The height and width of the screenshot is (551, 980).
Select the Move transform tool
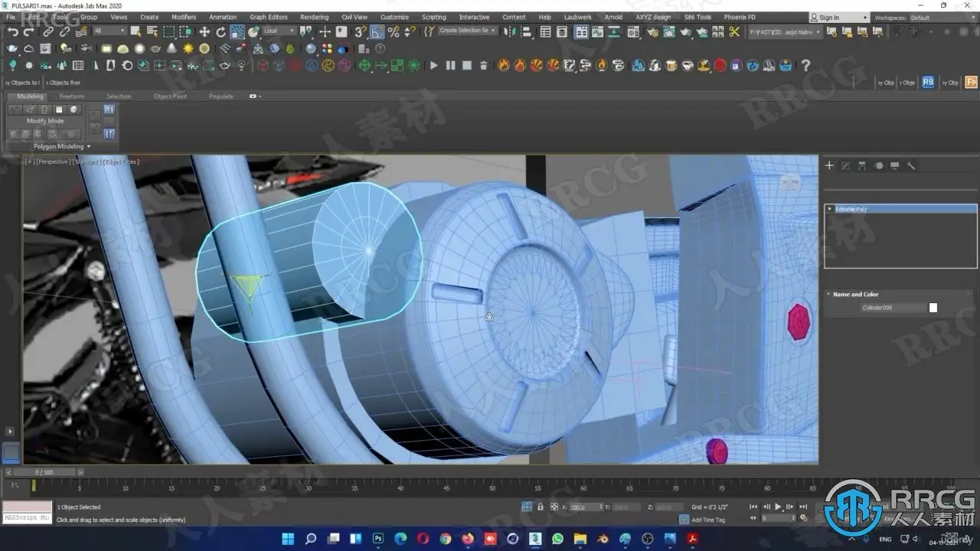(204, 31)
